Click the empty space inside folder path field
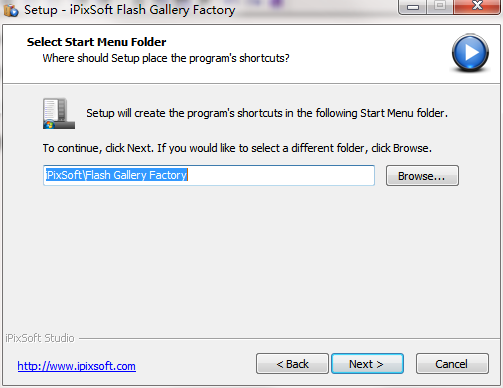 tap(281, 175)
